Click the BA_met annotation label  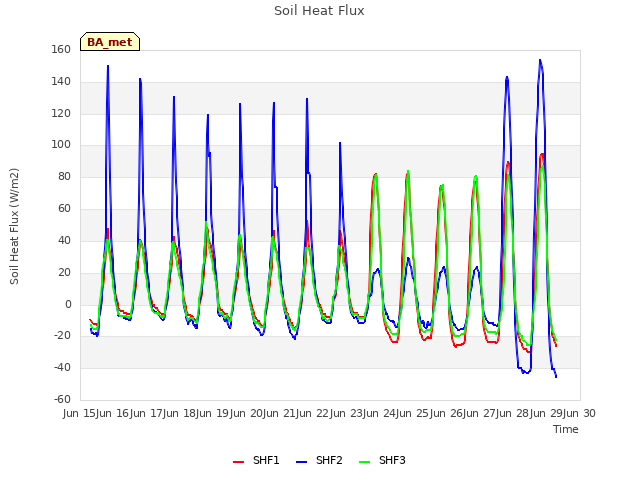[110, 42]
